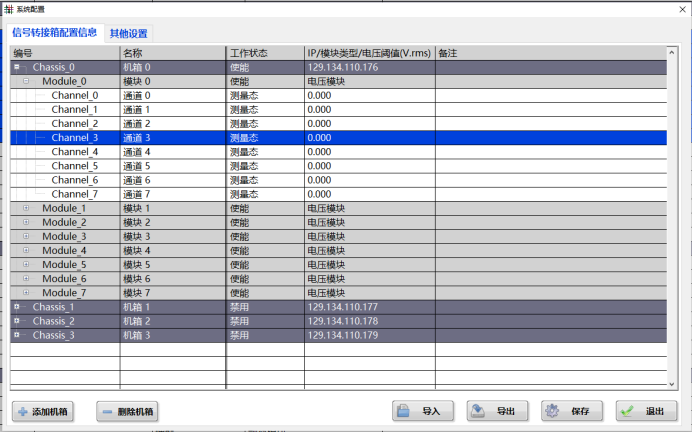Click the green checkmark icon beside 退出
Viewport: 693px width, 432px height.
point(627,411)
